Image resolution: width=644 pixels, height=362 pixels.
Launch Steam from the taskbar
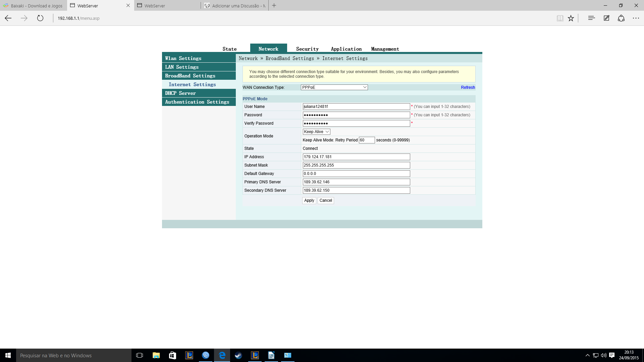[238, 355]
